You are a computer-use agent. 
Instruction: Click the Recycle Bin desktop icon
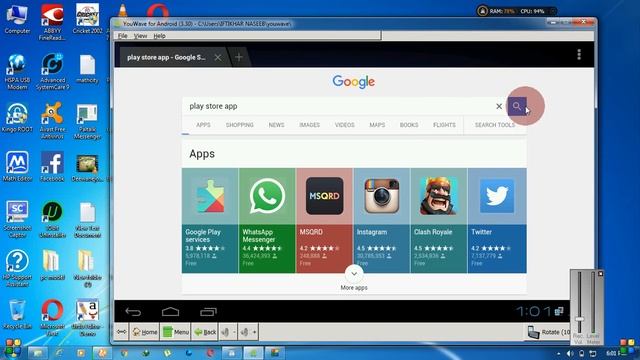point(17,315)
